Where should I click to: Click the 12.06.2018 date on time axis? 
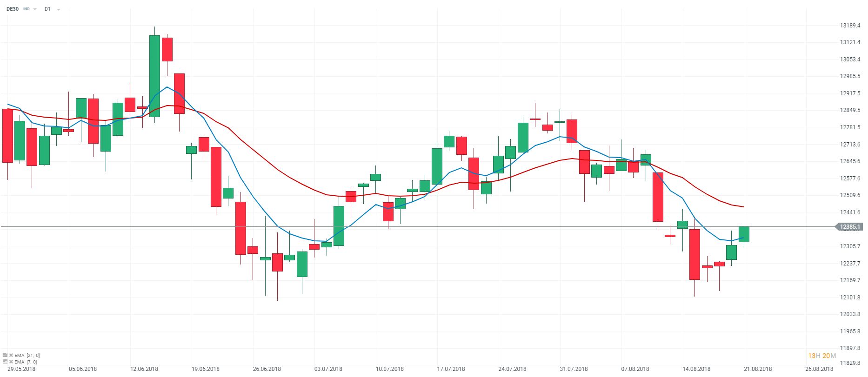(x=144, y=369)
